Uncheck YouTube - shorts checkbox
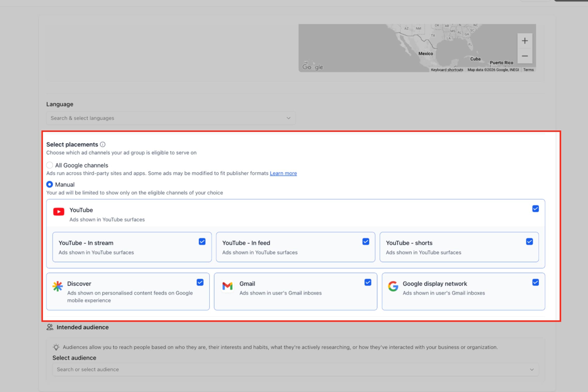 (529, 241)
